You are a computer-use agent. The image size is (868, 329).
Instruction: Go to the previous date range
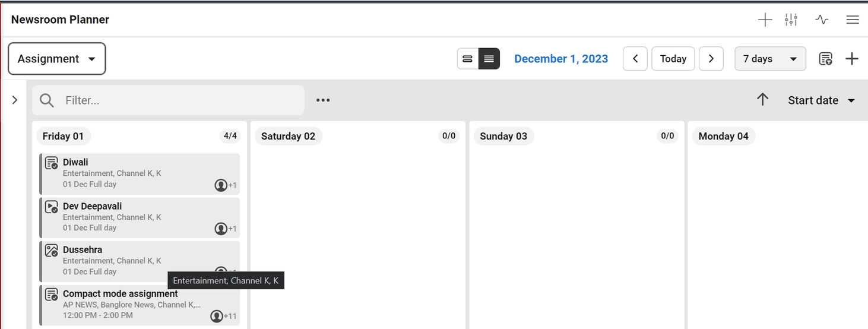635,59
